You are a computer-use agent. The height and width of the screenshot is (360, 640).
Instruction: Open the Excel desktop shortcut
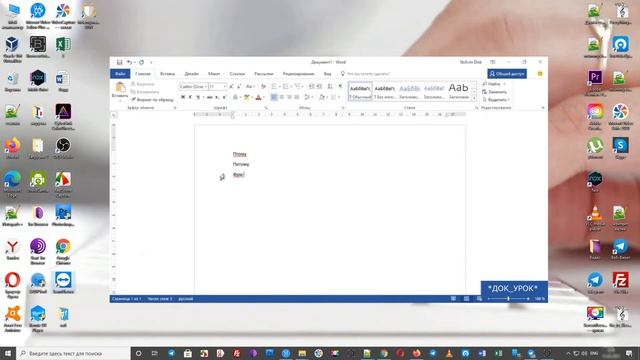(x=63, y=47)
